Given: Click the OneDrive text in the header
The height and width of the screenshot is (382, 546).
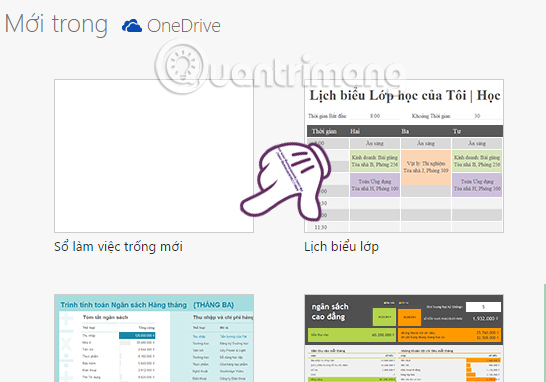Looking at the screenshot, I should tap(184, 26).
